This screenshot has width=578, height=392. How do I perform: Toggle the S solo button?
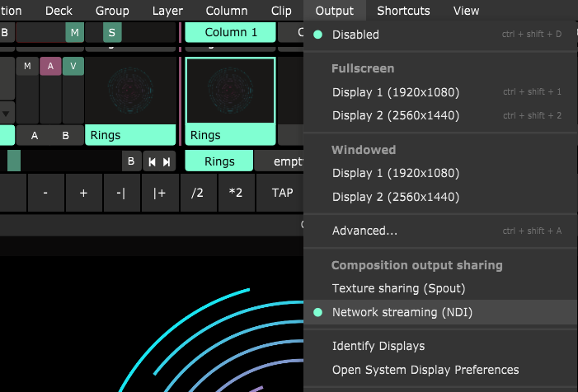(x=112, y=32)
